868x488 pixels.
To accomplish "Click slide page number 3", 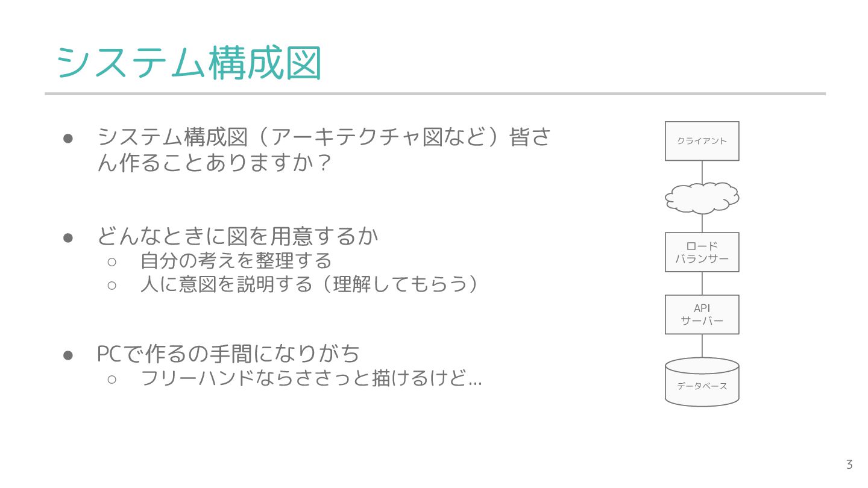I will point(849,465).
